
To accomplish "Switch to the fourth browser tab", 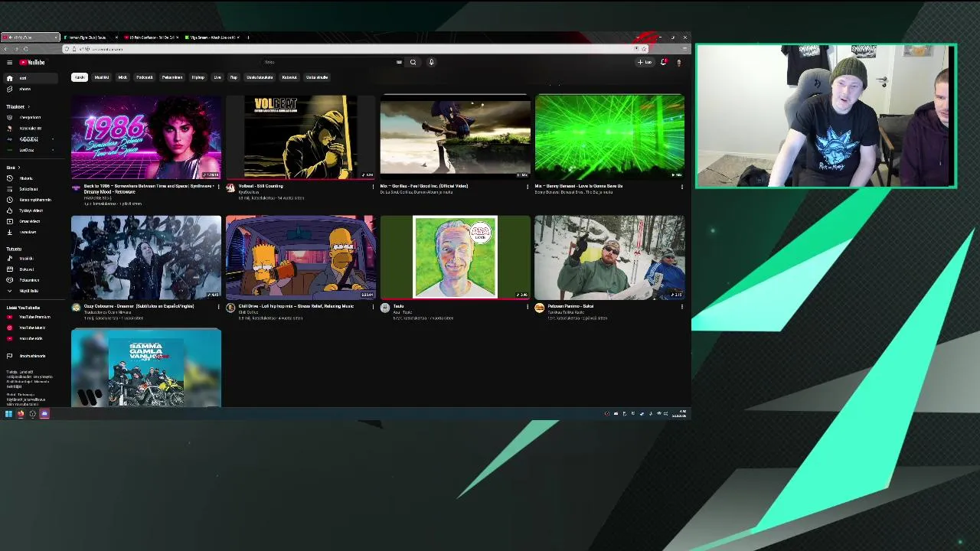I will click(213, 37).
